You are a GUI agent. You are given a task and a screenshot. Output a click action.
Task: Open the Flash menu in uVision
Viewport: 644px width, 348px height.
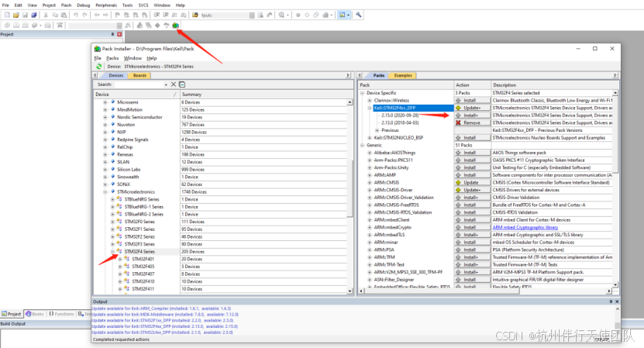point(66,5)
